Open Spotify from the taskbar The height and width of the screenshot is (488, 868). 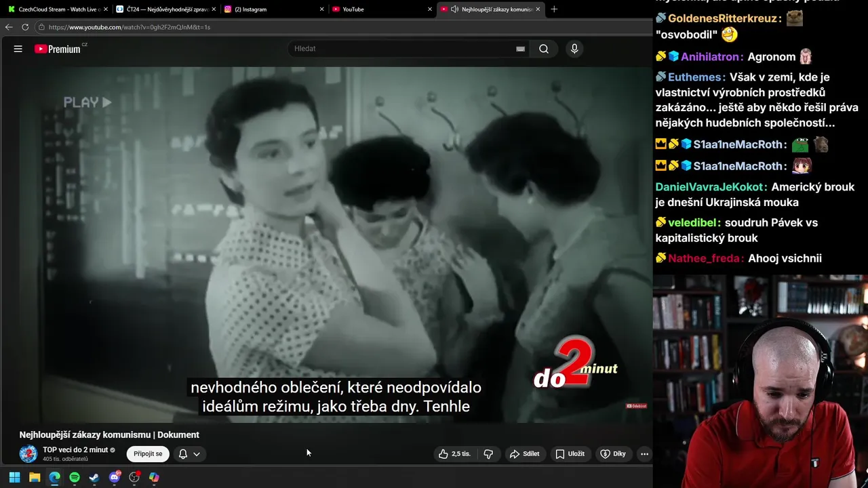75,477
